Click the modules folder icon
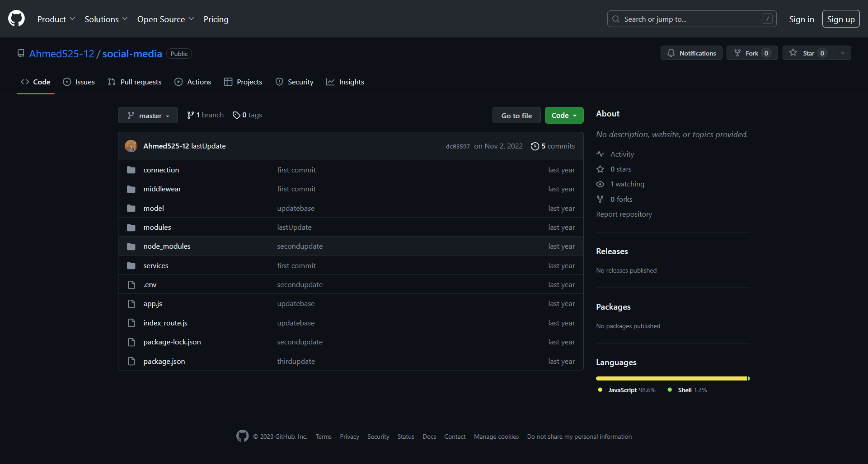 131,227
